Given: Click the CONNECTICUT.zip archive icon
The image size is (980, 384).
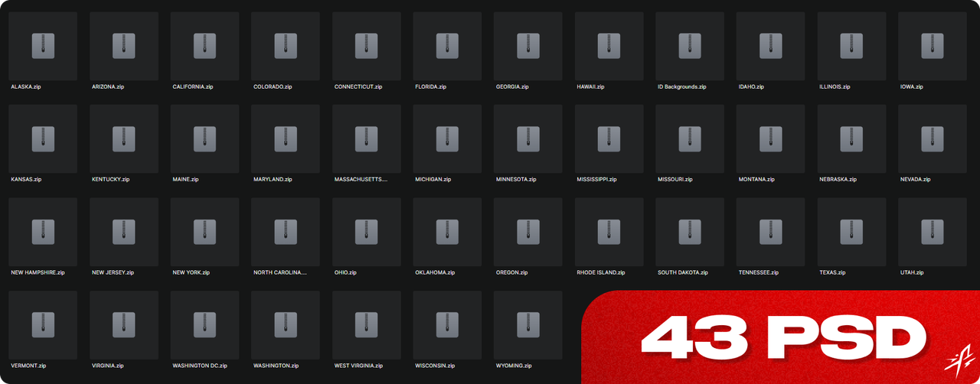Looking at the screenshot, I should tap(366, 46).
